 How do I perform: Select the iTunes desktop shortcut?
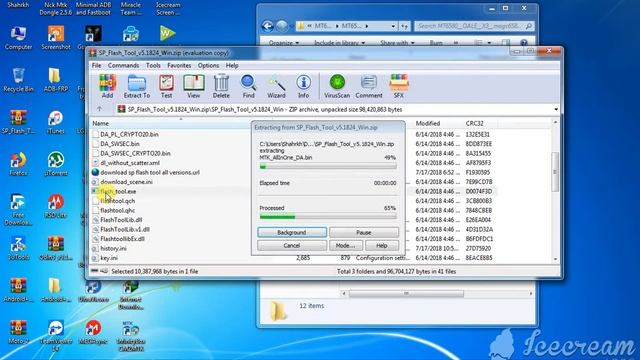(x=56, y=122)
